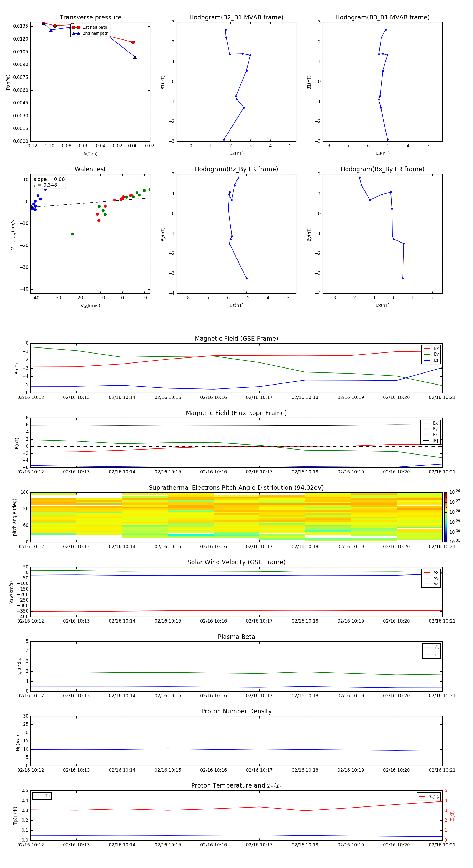The width and height of the screenshot is (473, 868).
Task: Click 'Proton Number Density' title
Action: [x=236, y=712]
